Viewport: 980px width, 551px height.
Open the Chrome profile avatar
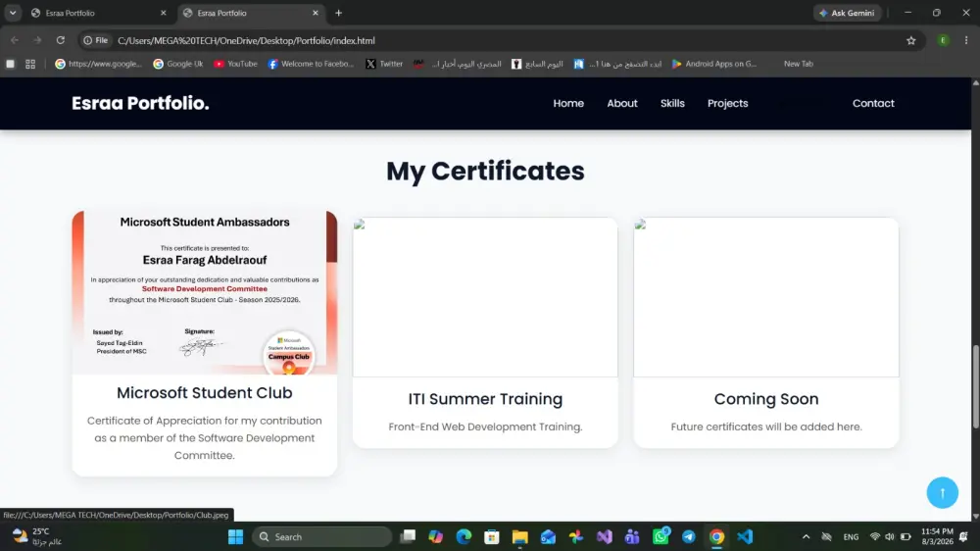tap(943, 40)
